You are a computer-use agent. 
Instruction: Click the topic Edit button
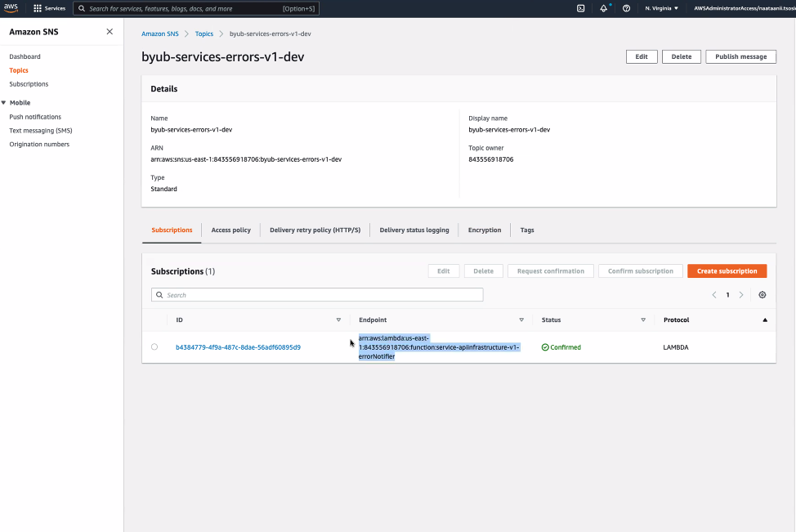tap(642, 56)
